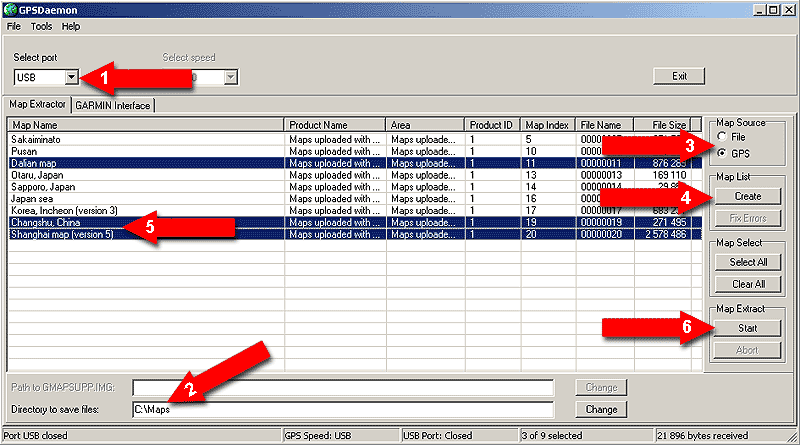The height and width of the screenshot is (445, 800).
Task: Open the Help menu
Action: 71,27
